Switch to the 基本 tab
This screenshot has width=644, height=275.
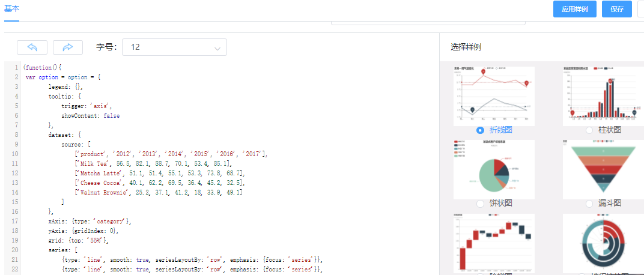pyautogui.click(x=11, y=8)
